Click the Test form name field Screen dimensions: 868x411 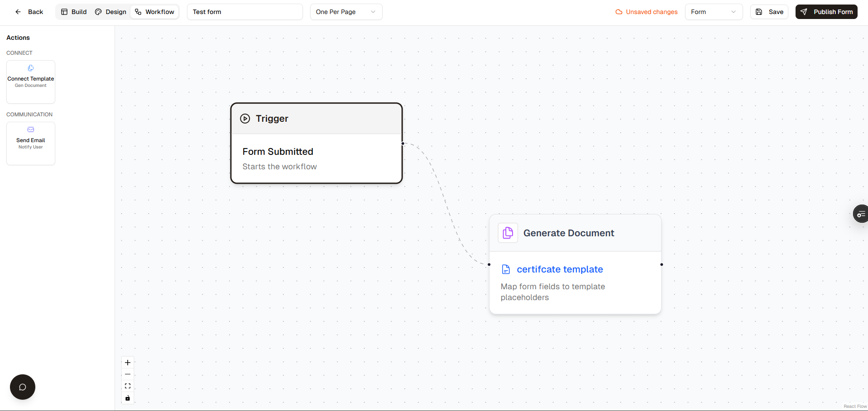click(245, 12)
